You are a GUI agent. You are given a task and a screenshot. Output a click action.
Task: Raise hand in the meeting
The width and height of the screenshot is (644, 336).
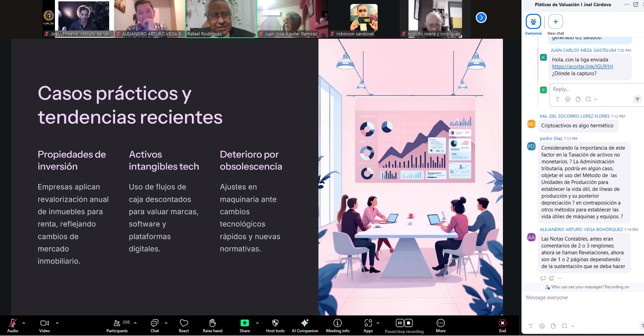click(x=212, y=325)
